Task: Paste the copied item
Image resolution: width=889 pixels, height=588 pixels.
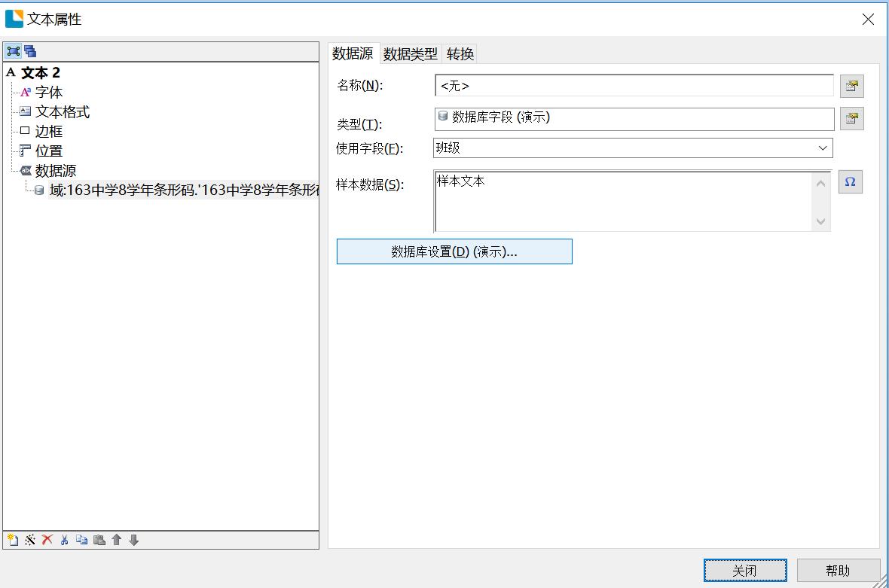Action: (x=97, y=540)
